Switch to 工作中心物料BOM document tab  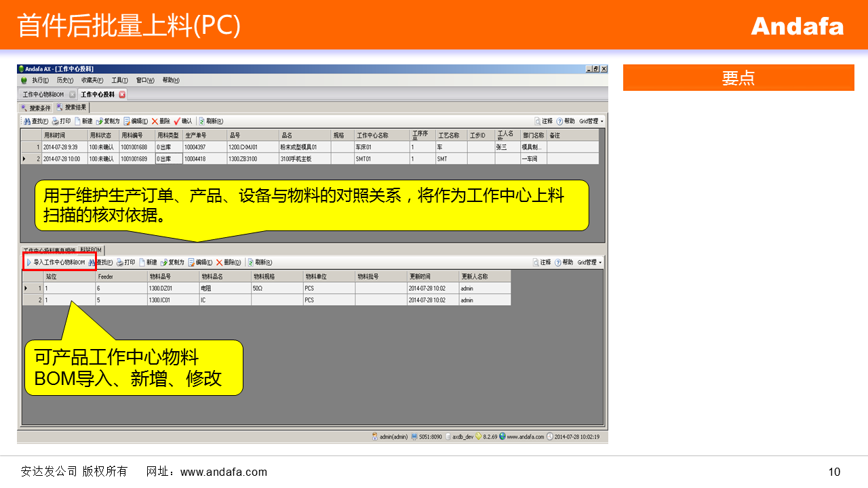pyautogui.click(x=43, y=94)
